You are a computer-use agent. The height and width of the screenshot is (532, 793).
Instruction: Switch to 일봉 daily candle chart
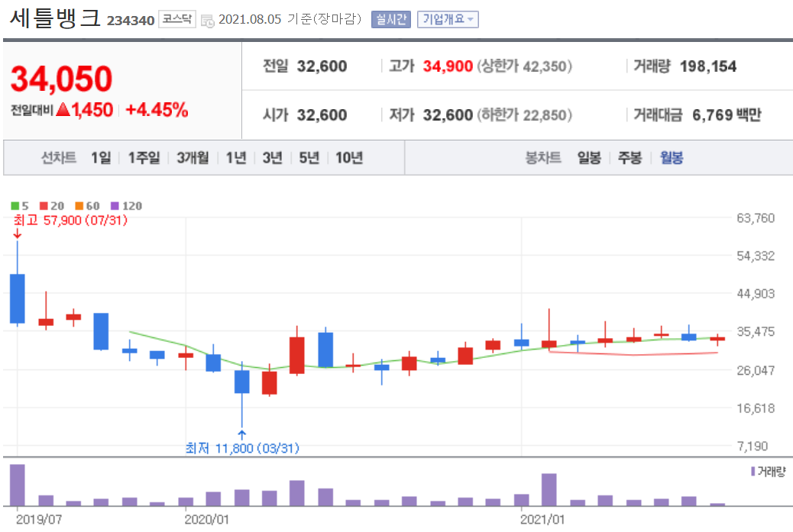tap(589, 158)
